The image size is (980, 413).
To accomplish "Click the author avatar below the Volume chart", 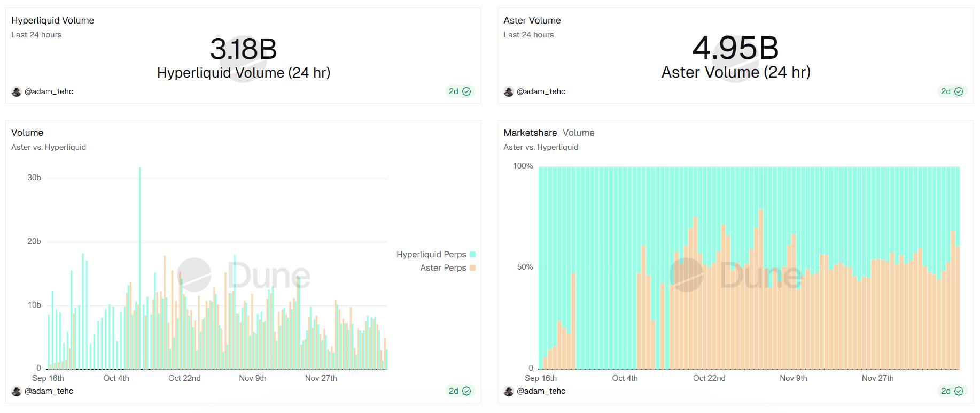I will (x=17, y=391).
